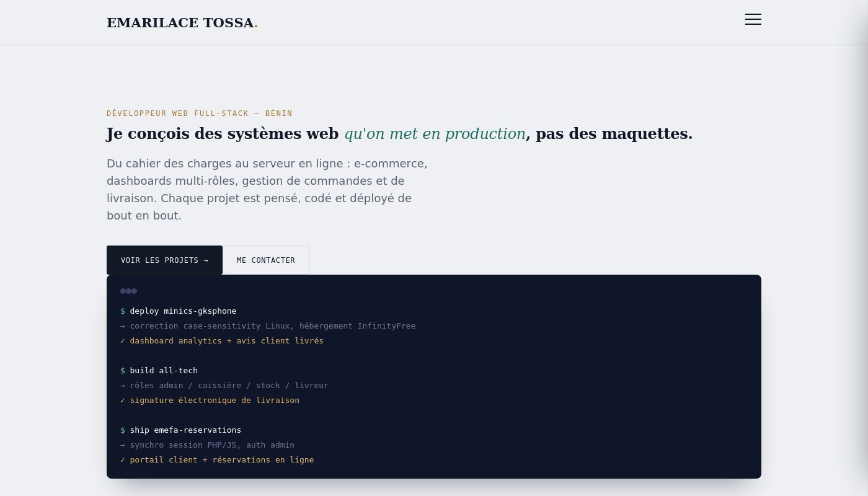Select the tagline 'Développeur Web Full-Stack — Bénin'
The image size is (868, 496).
coord(200,113)
